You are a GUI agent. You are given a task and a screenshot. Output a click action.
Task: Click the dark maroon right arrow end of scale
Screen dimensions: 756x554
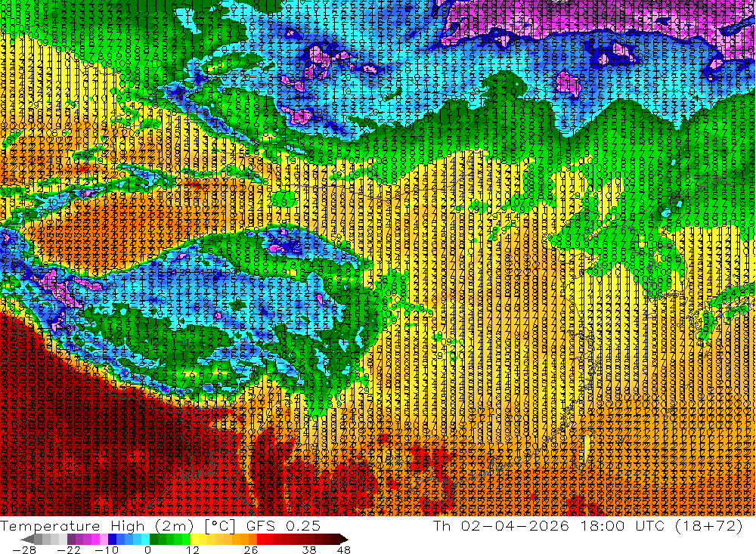click(x=342, y=539)
